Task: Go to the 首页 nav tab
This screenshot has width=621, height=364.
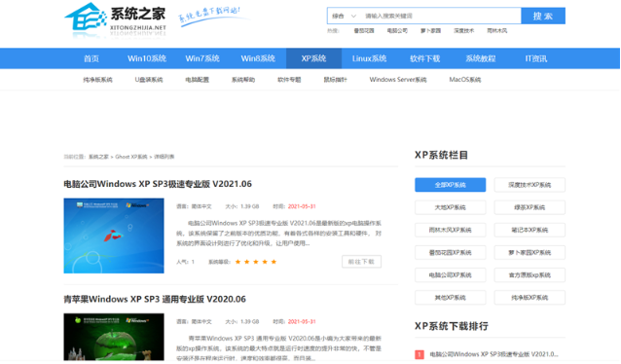Action: pyautogui.click(x=91, y=58)
